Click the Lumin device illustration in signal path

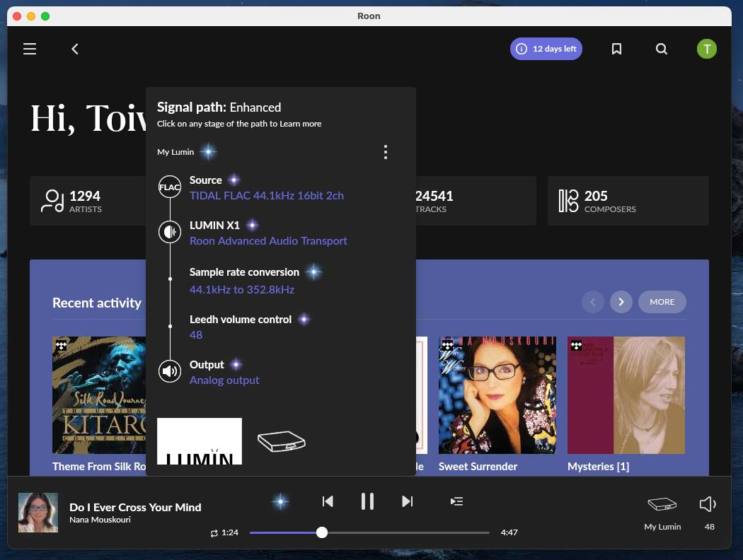282,441
